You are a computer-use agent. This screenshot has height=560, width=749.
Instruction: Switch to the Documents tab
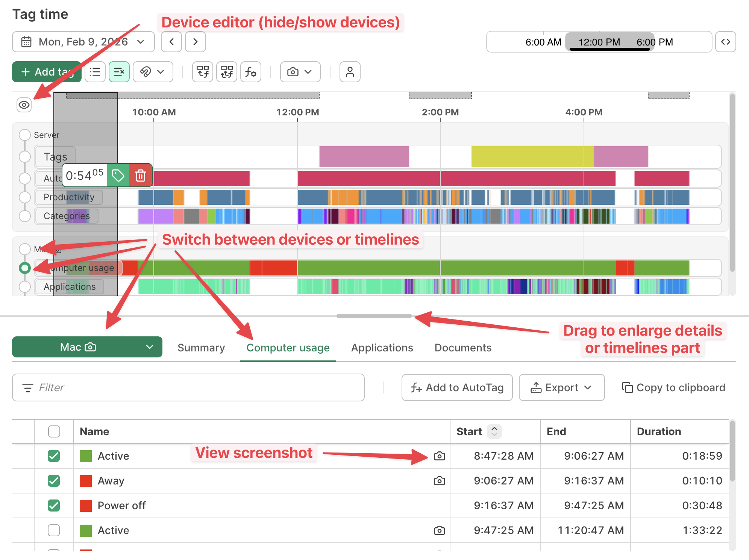coord(463,348)
